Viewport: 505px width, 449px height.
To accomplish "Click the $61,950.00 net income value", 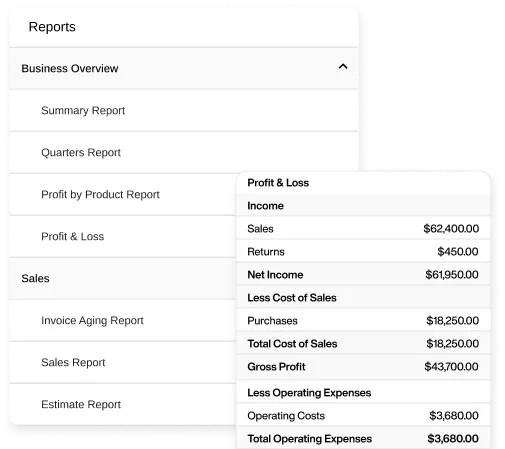I will pyautogui.click(x=452, y=275).
